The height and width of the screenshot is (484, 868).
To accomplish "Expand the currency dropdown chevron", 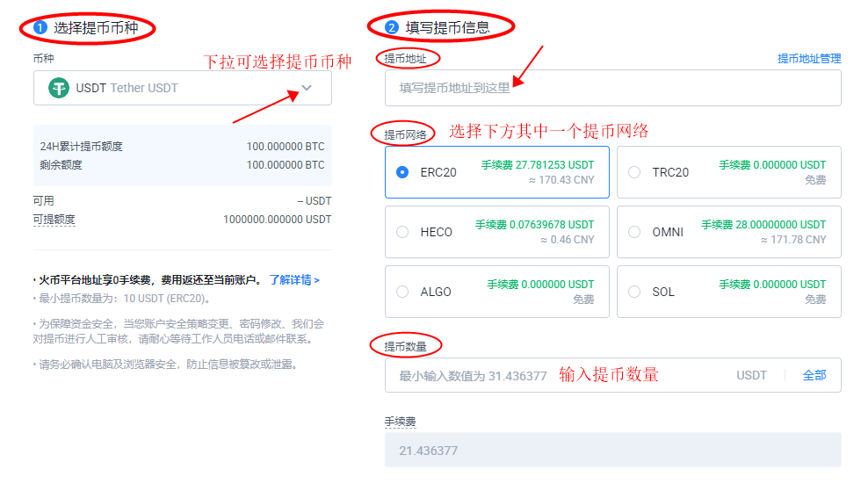I will (307, 88).
